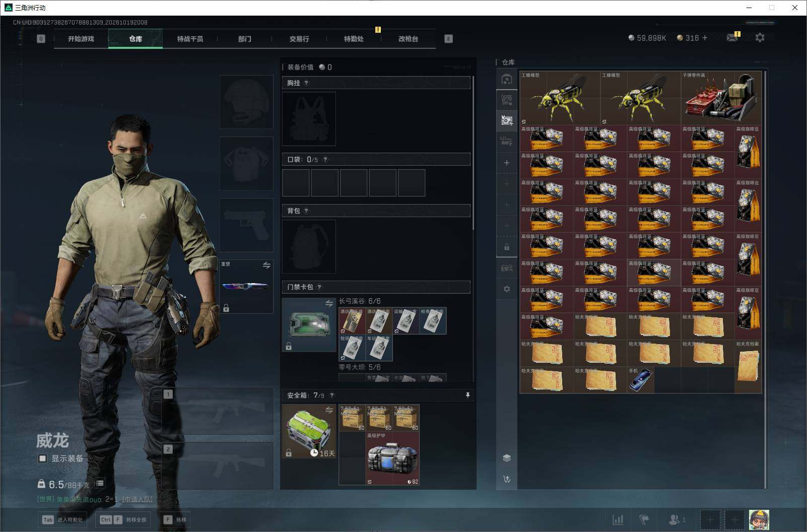The width and height of the screenshot is (807, 532).
Task: Click the warehouse grid vertical scrollbar
Action: click(765, 280)
